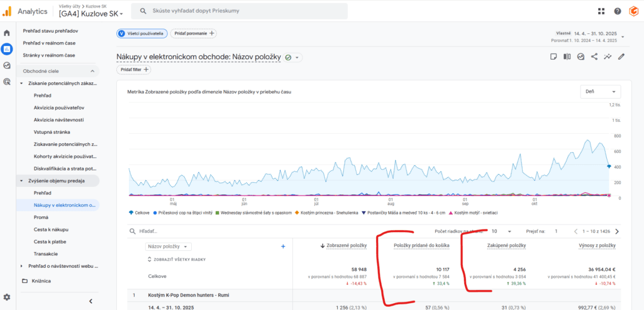This screenshot has width=644, height=310.
Task: Click the Skúste vyhľadať search field
Action: click(x=239, y=11)
